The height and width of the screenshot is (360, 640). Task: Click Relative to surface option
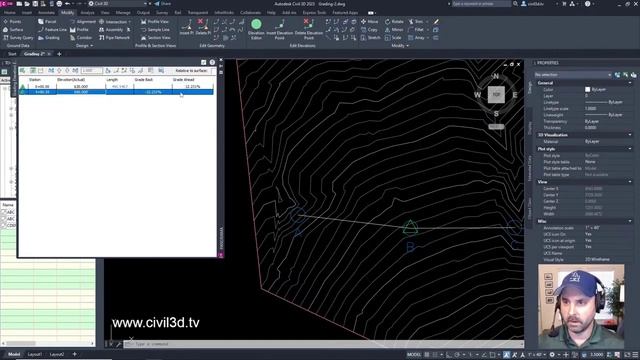click(191, 71)
